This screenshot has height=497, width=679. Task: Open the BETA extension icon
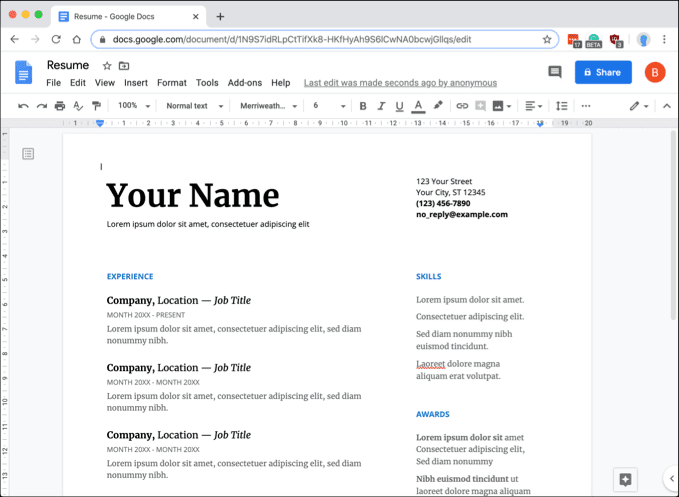(594, 40)
